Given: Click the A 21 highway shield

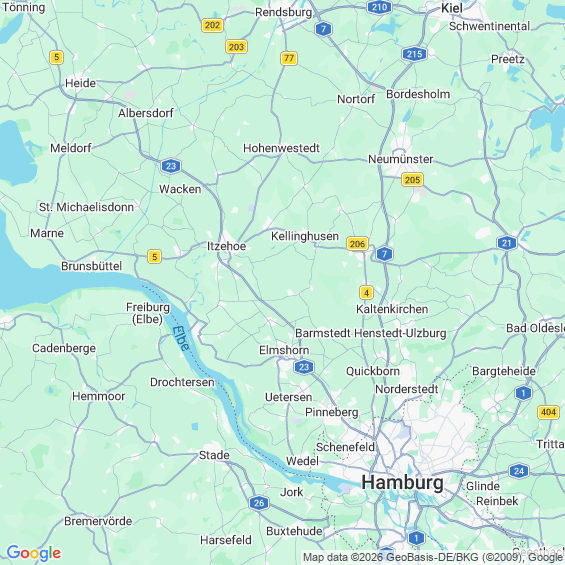Looking at the screenshot, I should 507,243.
